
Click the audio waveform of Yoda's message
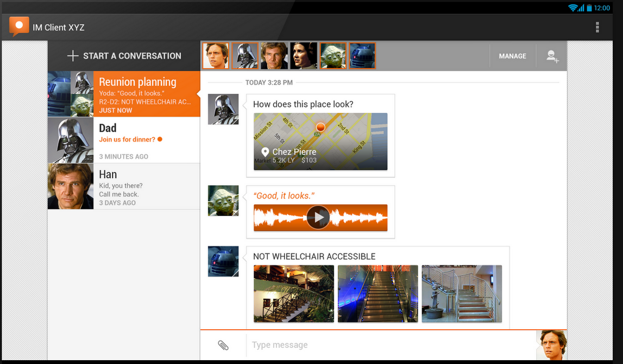(320, 218)
